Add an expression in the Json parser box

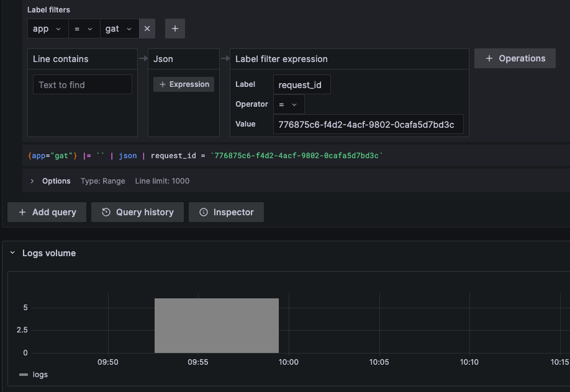pos(183,84)
